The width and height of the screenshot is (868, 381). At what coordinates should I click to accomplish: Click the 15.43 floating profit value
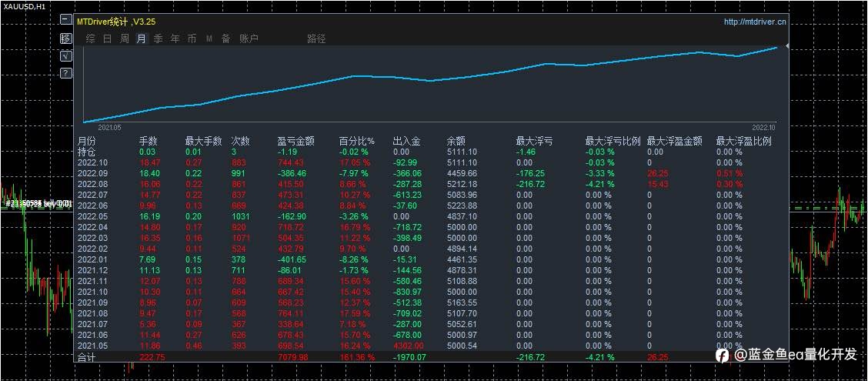[658, 184]
